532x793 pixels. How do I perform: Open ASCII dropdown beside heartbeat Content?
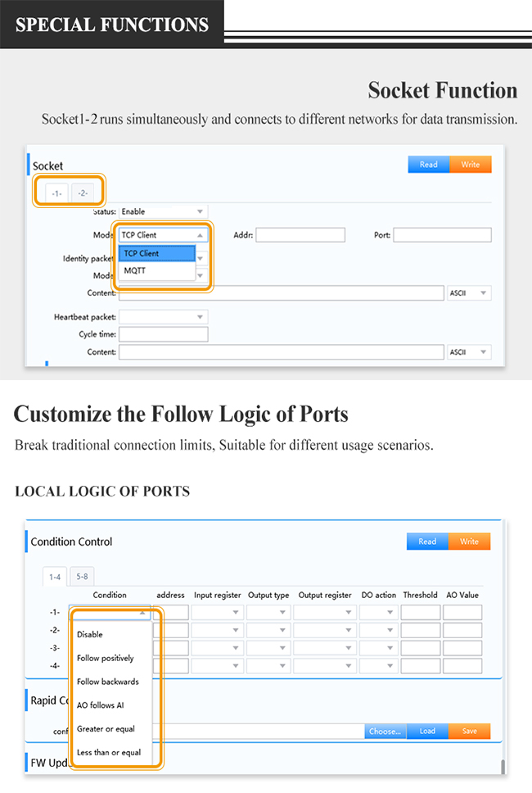click(x=469, y=352)
